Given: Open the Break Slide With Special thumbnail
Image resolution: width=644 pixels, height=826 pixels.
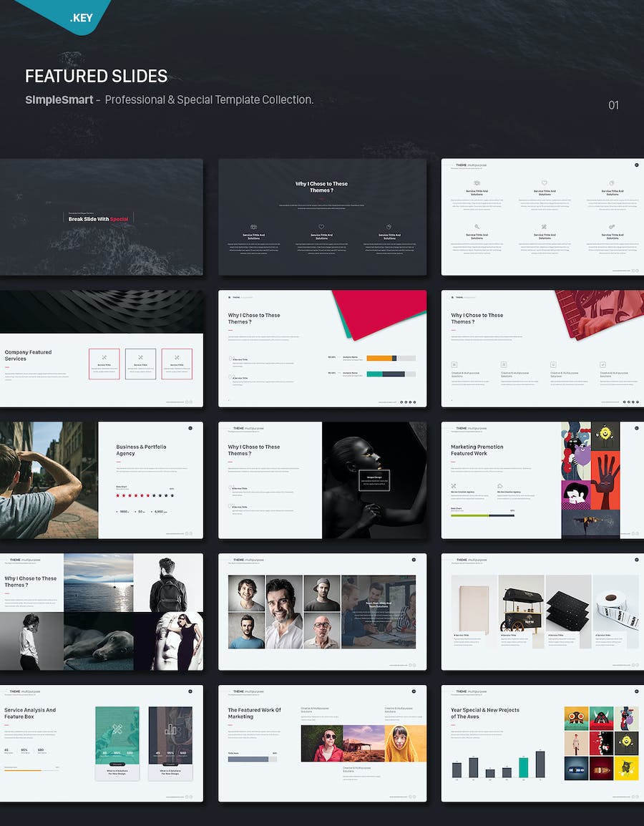Looking at the screenshot, I should coord(101,218).
